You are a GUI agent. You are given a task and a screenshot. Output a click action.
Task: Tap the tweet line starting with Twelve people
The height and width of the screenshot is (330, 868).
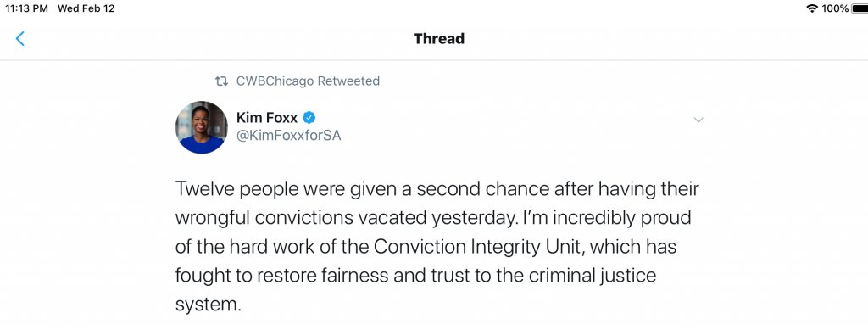click(437, 189)
